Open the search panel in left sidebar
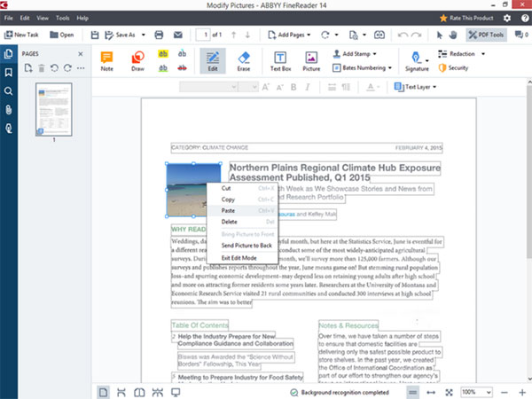The image size is (532, 399). pyautogui.click(x=8, y=91)
